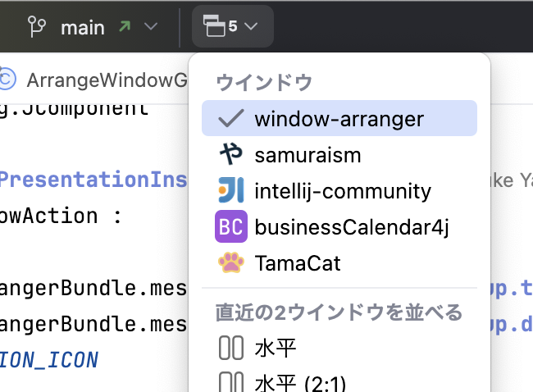The width and height of the screenshot is (533, 392).
Task: Collapse the window count dropdown chevron
Action: click(x=251, y=26)
